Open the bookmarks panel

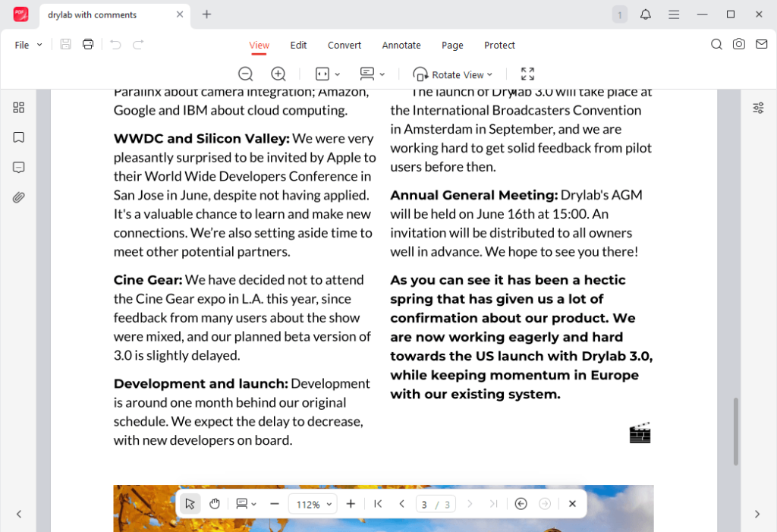(18, 137)
